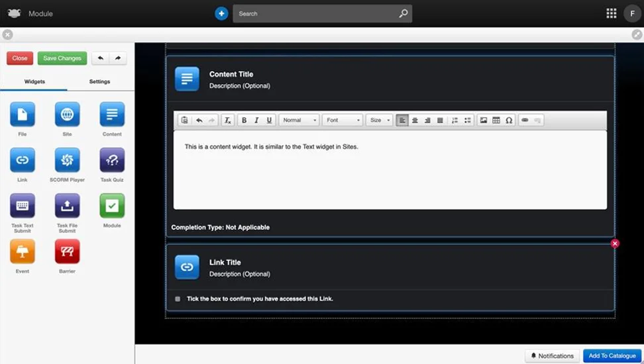This screenshot has width=644, height=364.
Task: Click the Save Changes button
Action: (x=62, y=58)
